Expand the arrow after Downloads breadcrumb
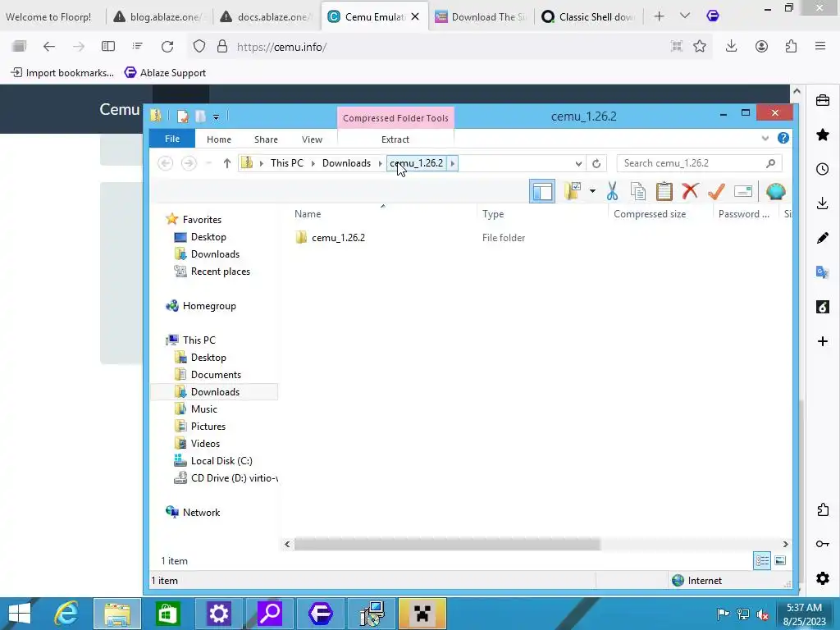This screenshot has width=840, height=630. [x=380, y=163]
